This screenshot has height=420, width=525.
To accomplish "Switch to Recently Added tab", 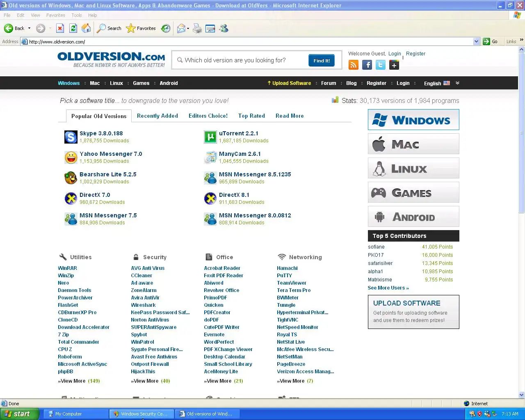I will (157, 116).
